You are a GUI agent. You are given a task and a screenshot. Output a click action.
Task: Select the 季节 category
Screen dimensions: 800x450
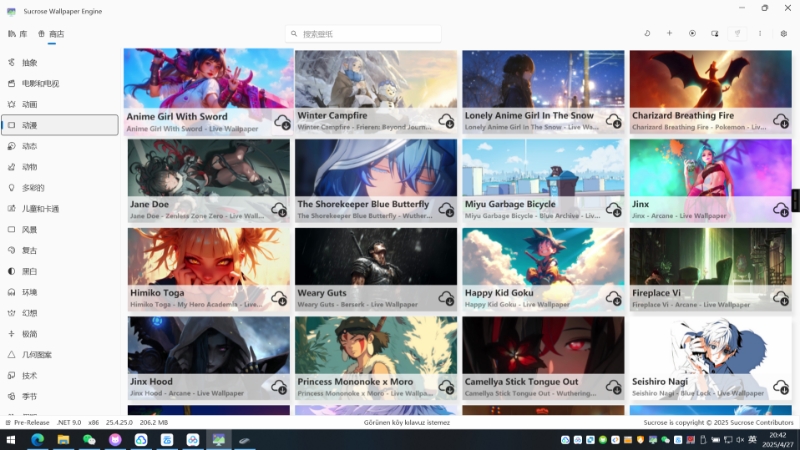[x=60, y=397]
